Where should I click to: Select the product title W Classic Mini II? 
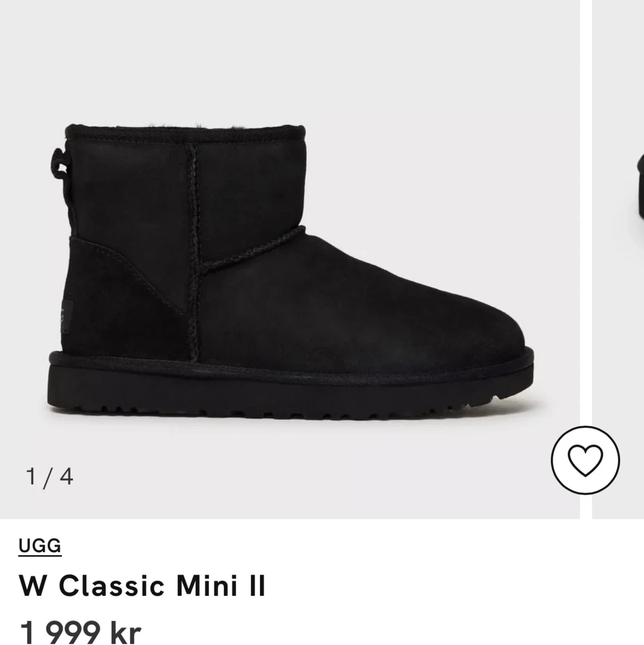pyautogui.click(x=141, y=585)
